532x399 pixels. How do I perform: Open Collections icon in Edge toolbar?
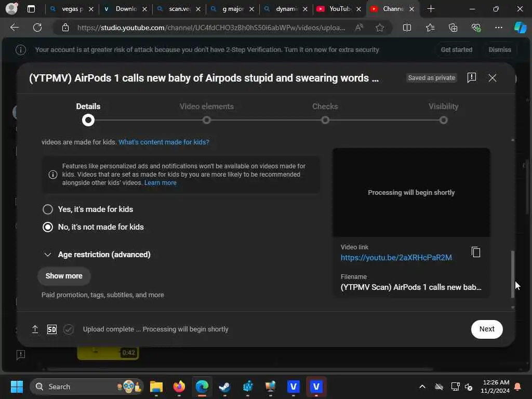tap(453, 28)
